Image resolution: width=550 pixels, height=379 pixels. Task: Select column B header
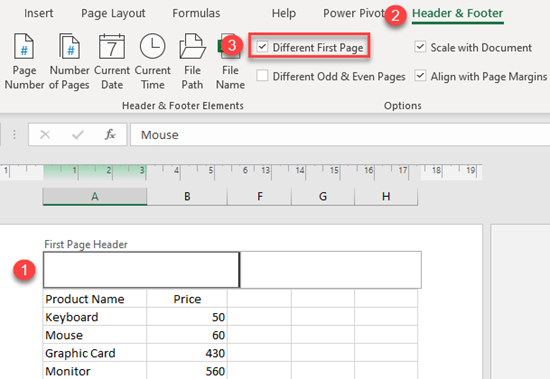pyautogui.click(x=187, y=197)
